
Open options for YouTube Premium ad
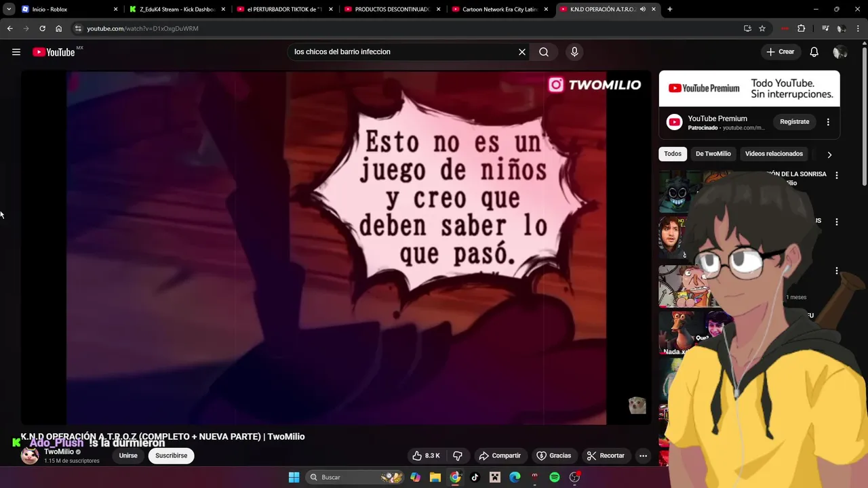coord(828,122)
